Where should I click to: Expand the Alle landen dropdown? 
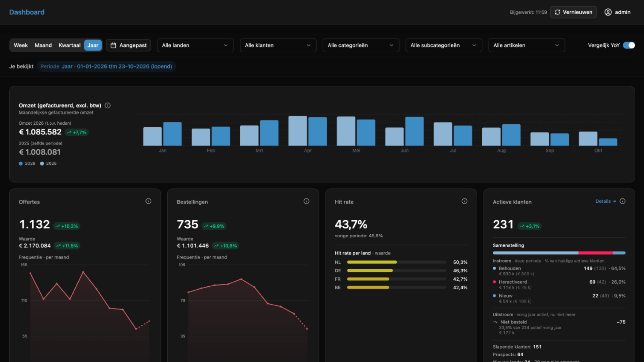[195, 45]
